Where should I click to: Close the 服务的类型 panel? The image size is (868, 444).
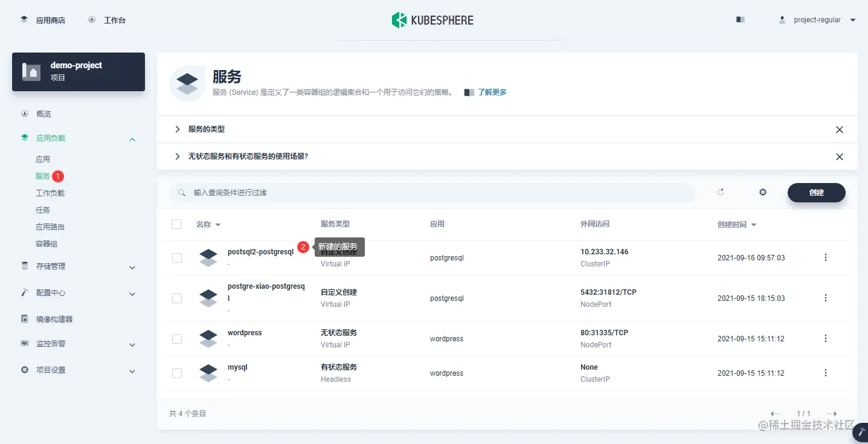click(840, 130)
